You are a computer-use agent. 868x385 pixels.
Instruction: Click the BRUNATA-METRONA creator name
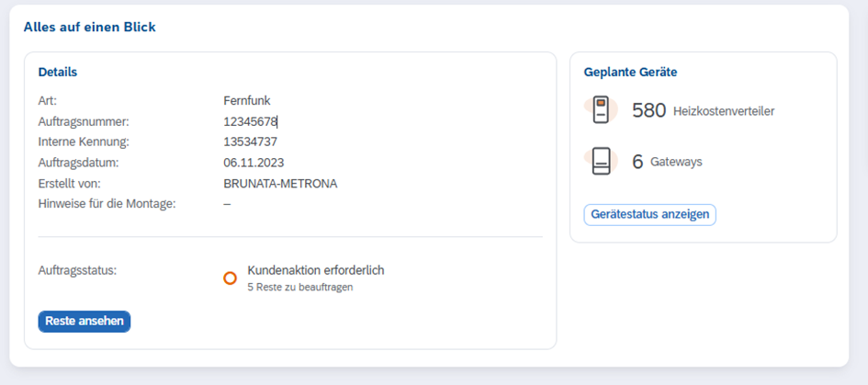click(x=280, y=183)
